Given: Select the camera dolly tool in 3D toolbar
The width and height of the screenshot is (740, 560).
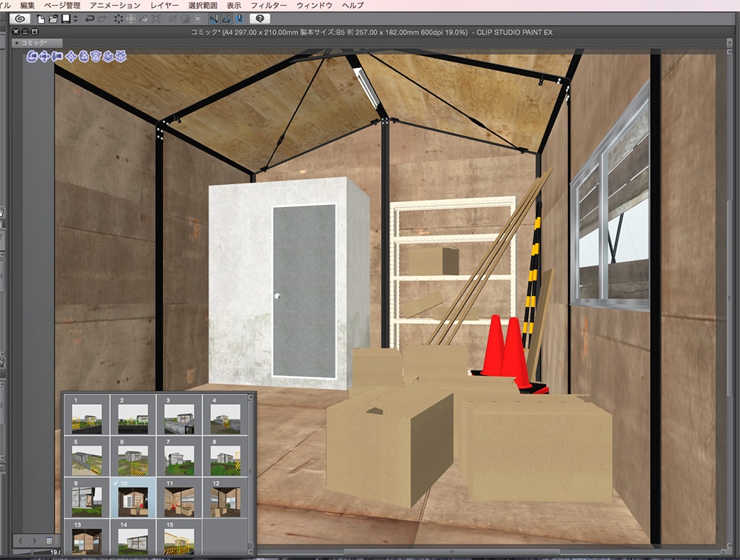Looking at the screenshot, I should coord(55,57).
